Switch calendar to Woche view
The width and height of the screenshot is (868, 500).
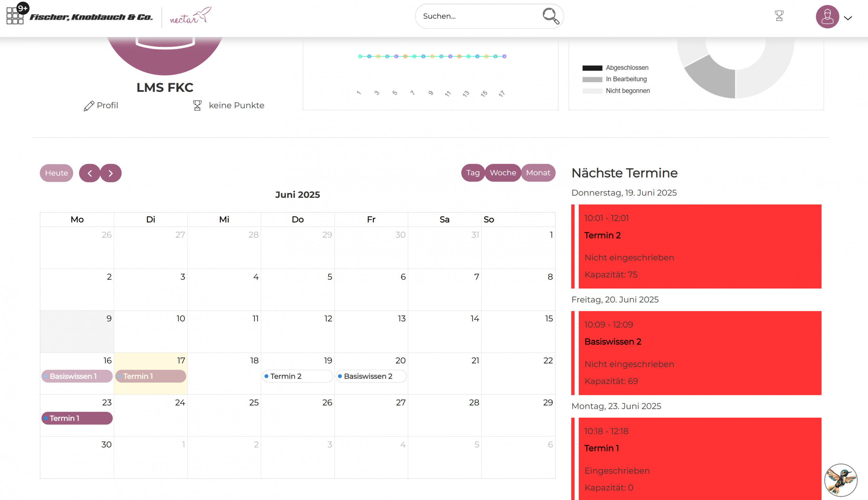click(502, 173)
